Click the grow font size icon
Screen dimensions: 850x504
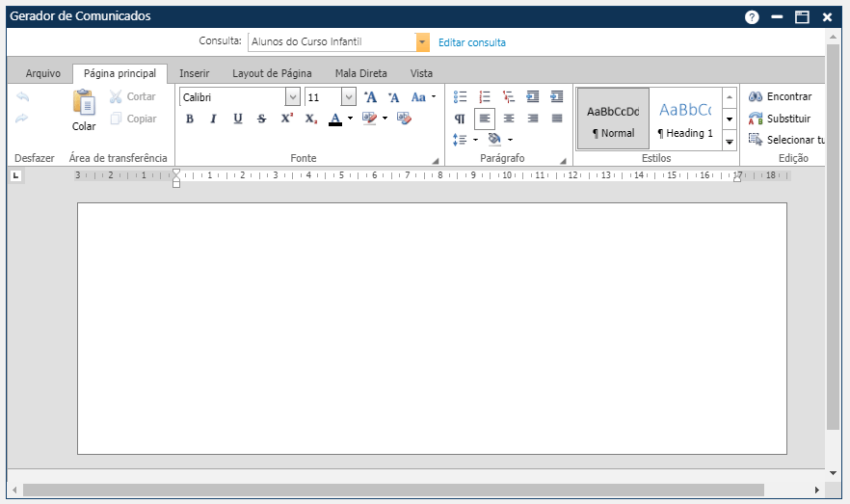coord(370,97)
